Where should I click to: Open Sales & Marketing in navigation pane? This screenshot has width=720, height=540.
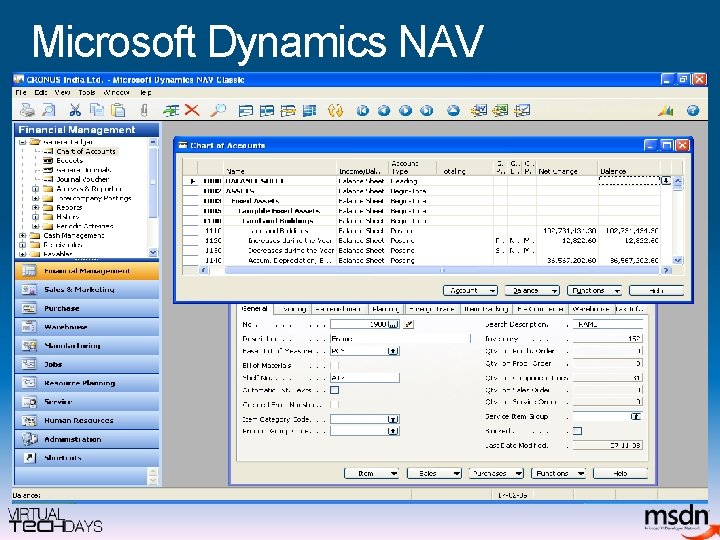click(x=87, y=289)
